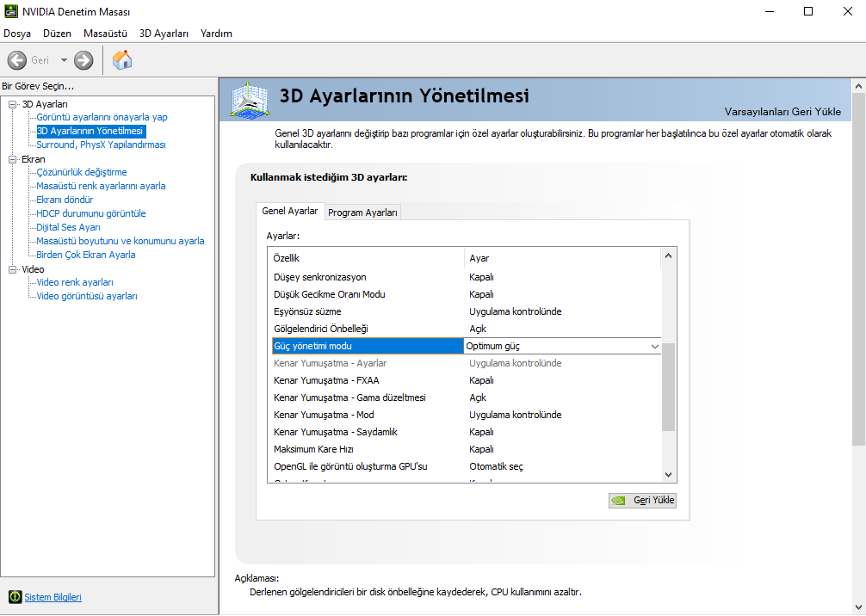Go to Home via the house icon
This screenshot has height=616, width=866.
[122, 59]
